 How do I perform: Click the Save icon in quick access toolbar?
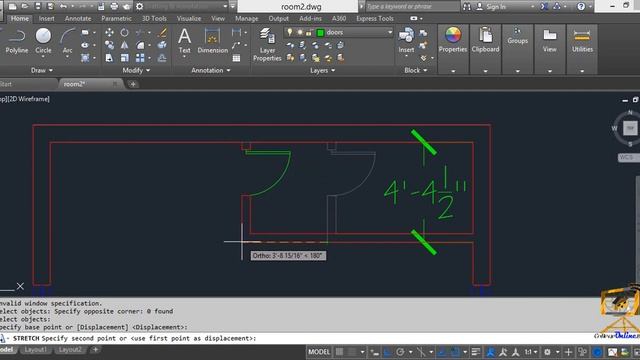coord(38,7)
